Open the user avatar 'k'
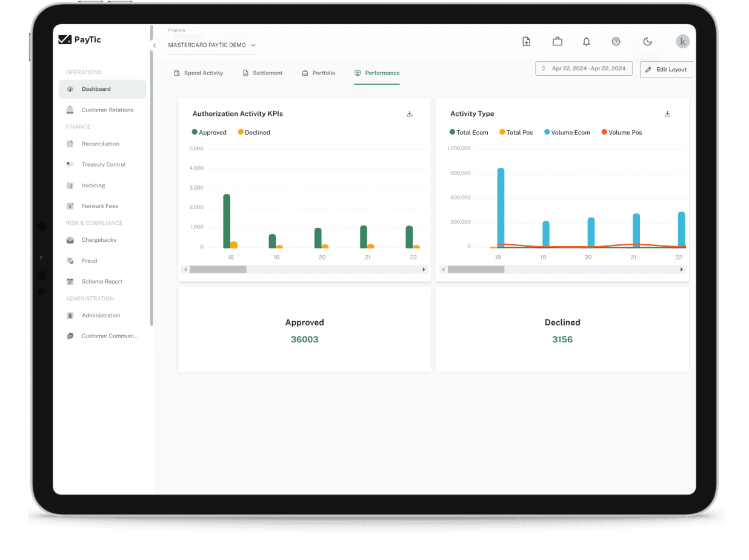749x560 pixels. (682, 42)
